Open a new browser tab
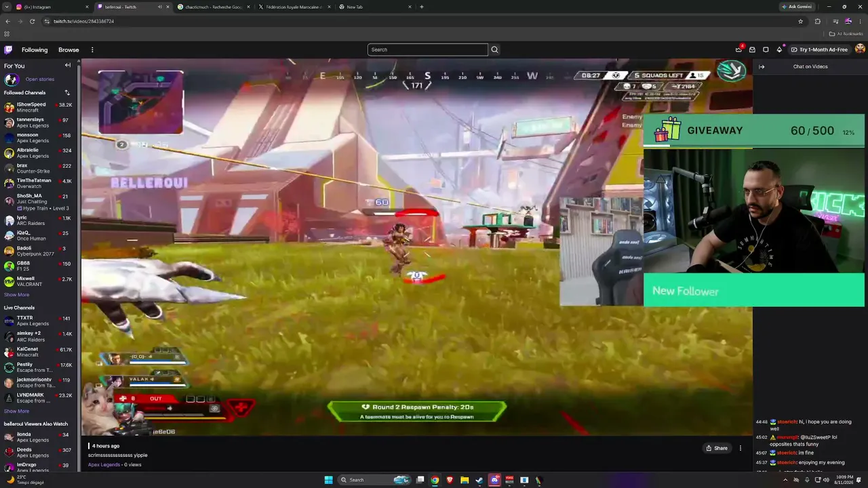This screenshot has width=868, height=488. (422, 7)
